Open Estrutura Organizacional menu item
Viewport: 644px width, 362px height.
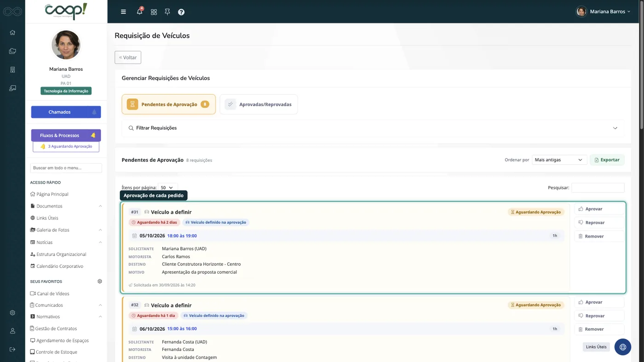(58, 254)
